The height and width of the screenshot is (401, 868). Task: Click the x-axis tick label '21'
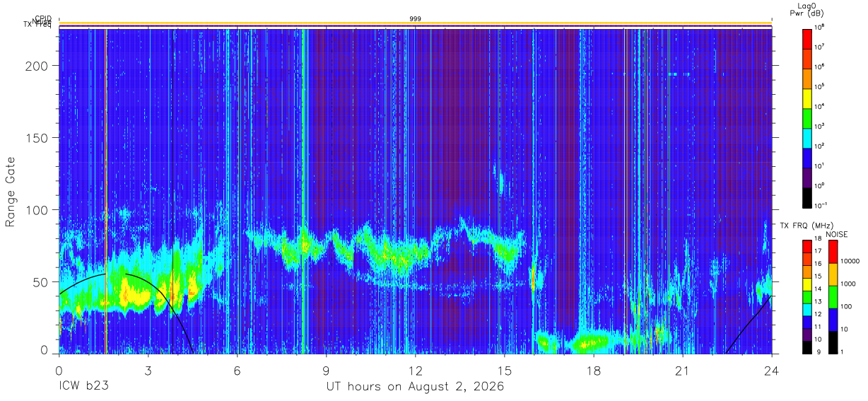pyautogui.click(x=682, y=370)
